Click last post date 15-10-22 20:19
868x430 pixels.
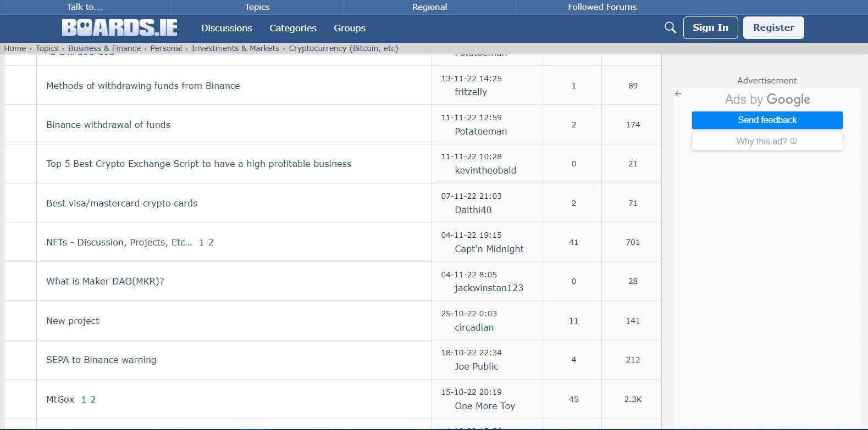pos(471,392)
